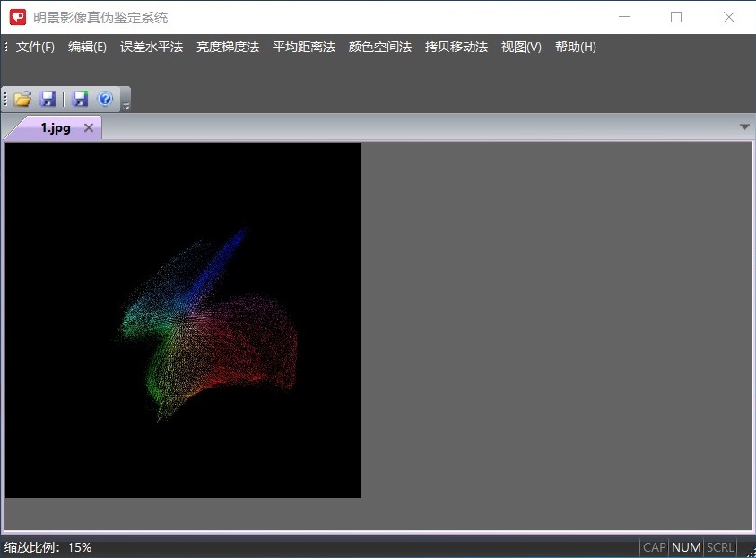
Task: Click the open file folder icon
Action: point(22,99)
